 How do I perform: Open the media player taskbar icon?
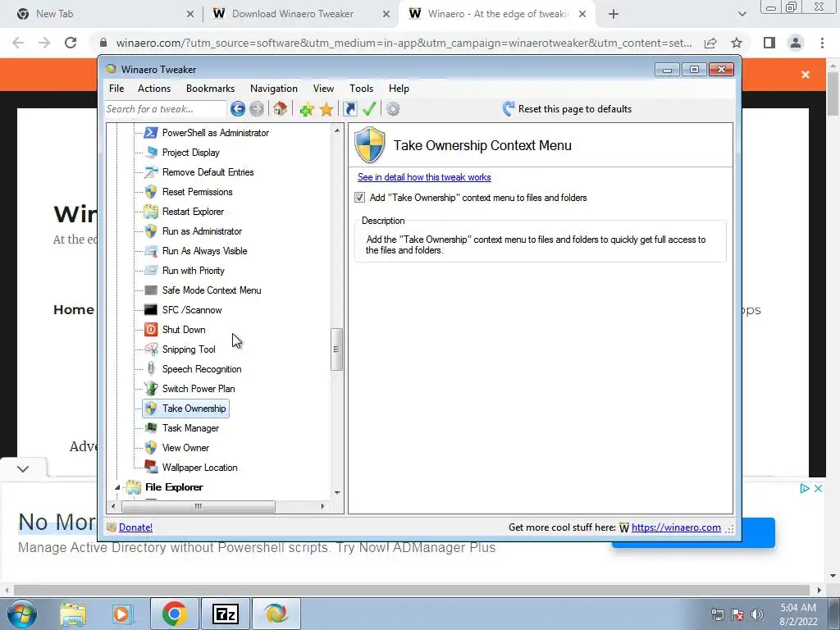point(121,614)
